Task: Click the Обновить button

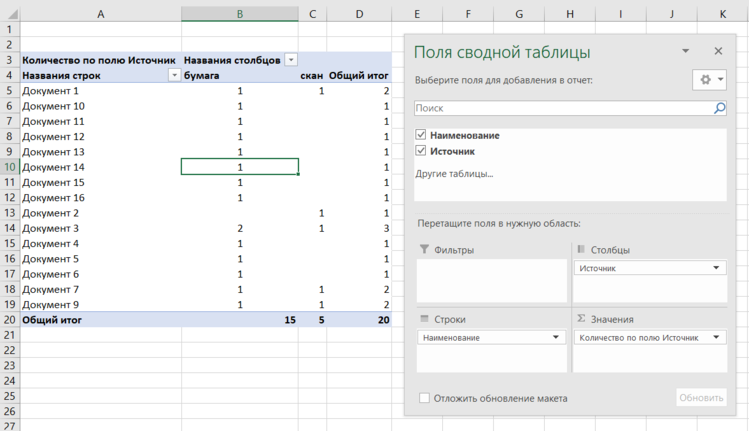Action: pos(701,398)
